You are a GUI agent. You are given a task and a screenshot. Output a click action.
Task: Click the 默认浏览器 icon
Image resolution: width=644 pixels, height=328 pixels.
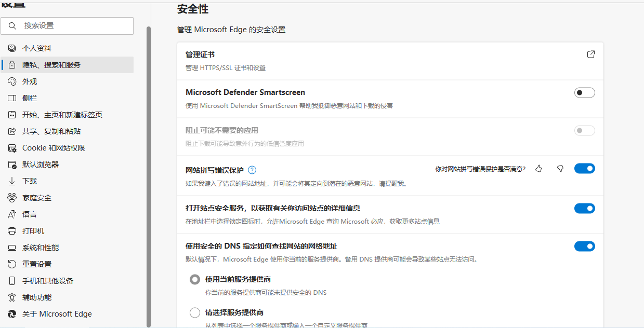point(12,165)
